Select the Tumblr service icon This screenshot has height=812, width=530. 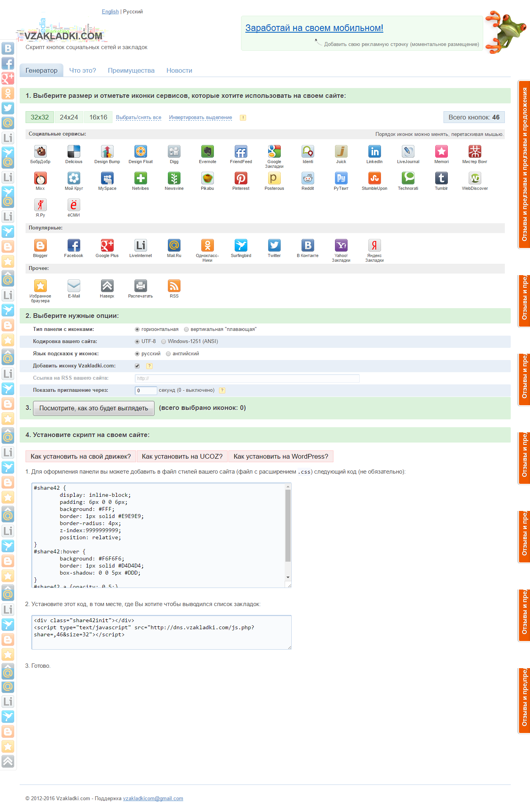(x=441, y=178)
